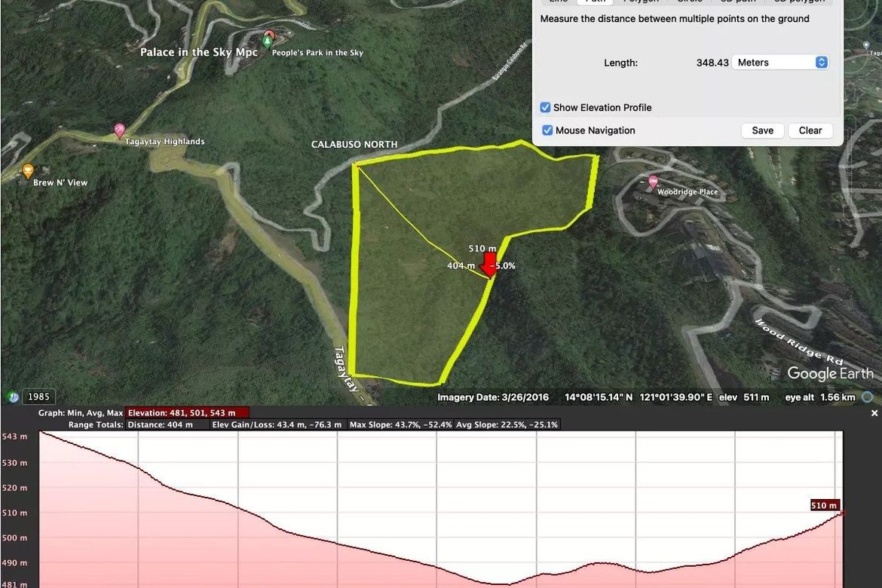Screen dimensions: 882x588
Task: Click the elev 511 m status readout
Action: tap(743, 397)
